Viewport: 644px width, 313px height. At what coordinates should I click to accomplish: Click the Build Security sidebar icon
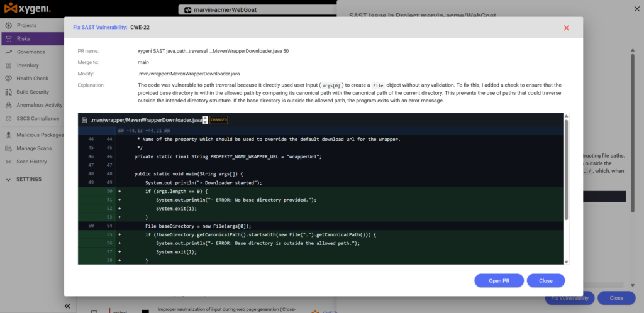click(8, 92)
